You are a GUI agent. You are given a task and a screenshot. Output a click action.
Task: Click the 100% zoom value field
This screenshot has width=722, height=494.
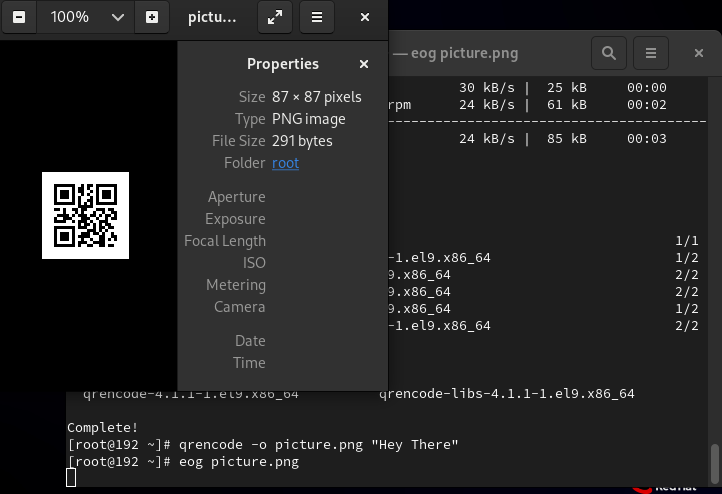70,17
